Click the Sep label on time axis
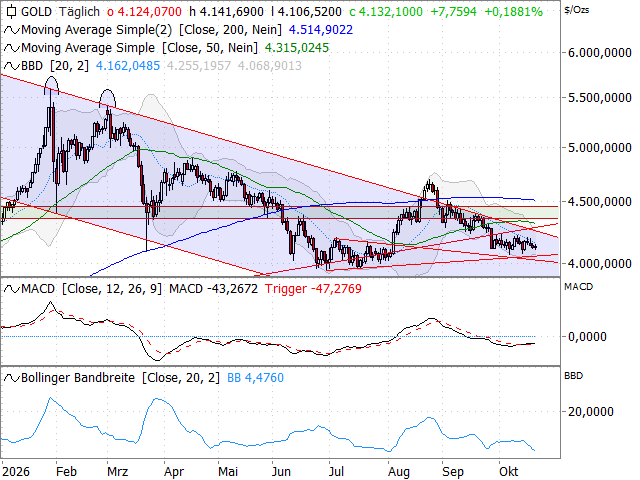Screen dimensions: 640x480 (453, 472)
